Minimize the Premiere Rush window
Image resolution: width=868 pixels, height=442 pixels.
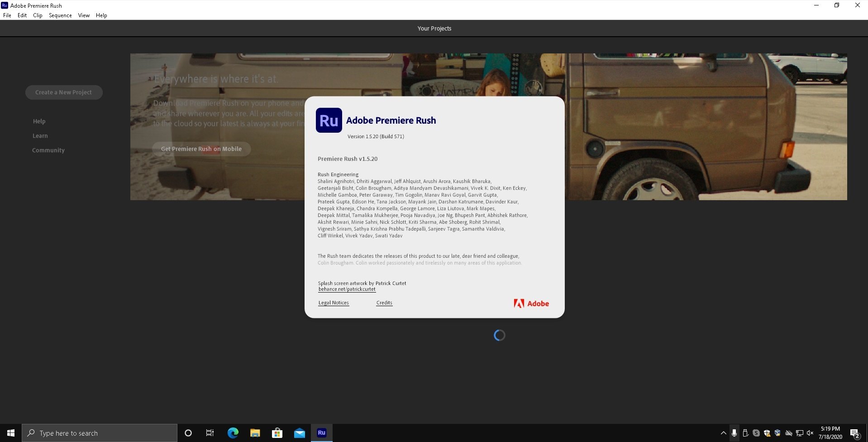[x=816, y=5]
